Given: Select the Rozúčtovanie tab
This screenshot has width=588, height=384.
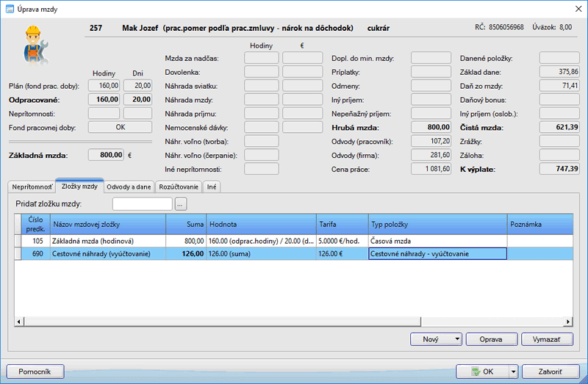Looking at the screenshot, I should (179, 187).
